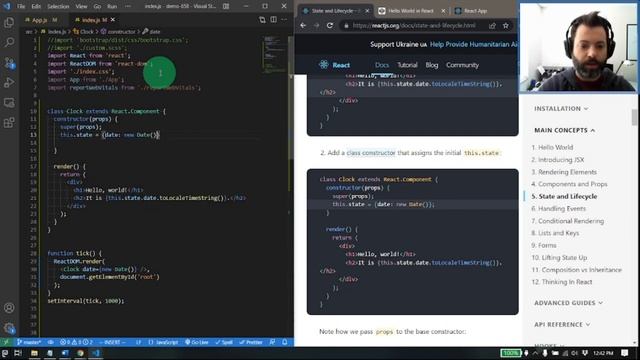Viewport: 640px width, 360px height.
Task: Open the View menu in VS Code
Action: [81, 6]
